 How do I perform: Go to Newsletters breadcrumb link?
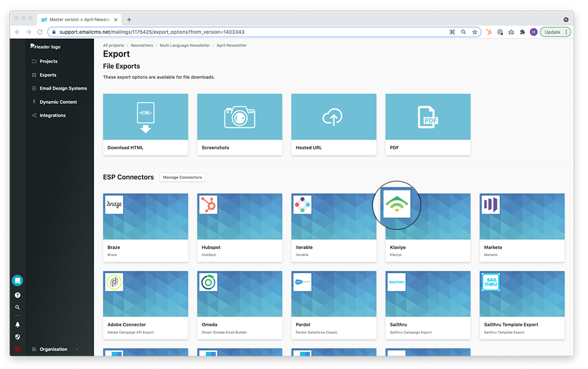tap(142, 45)
